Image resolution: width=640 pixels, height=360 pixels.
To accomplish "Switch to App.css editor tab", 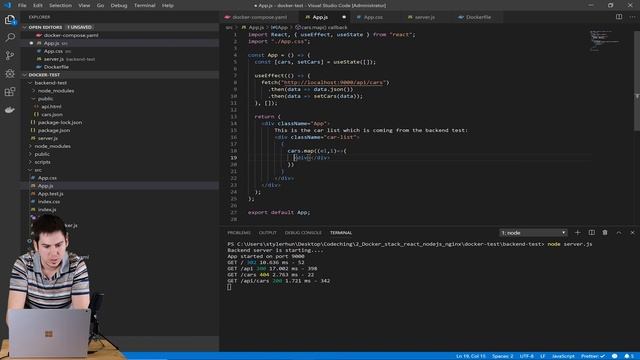I will click(x=373, y=17).
